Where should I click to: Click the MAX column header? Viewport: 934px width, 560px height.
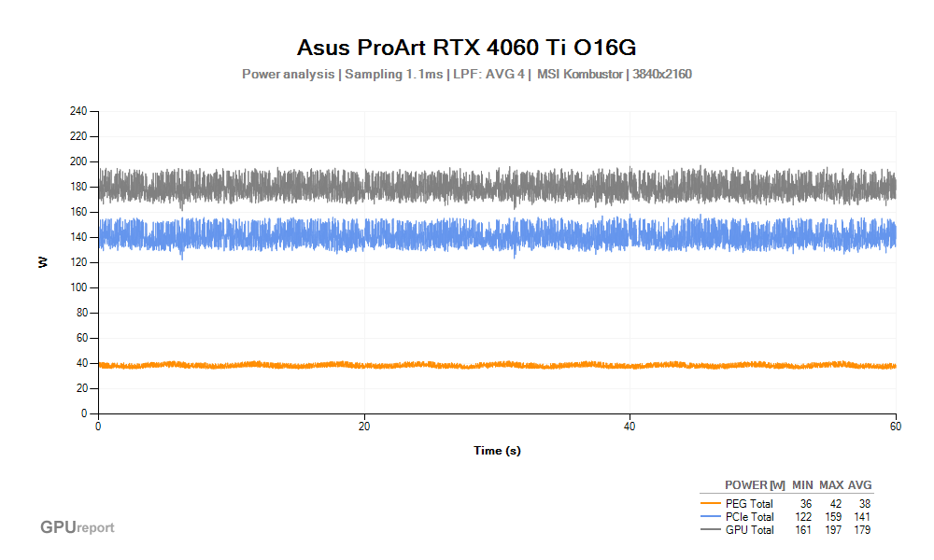pyautogui.click(x=831, y=485)
